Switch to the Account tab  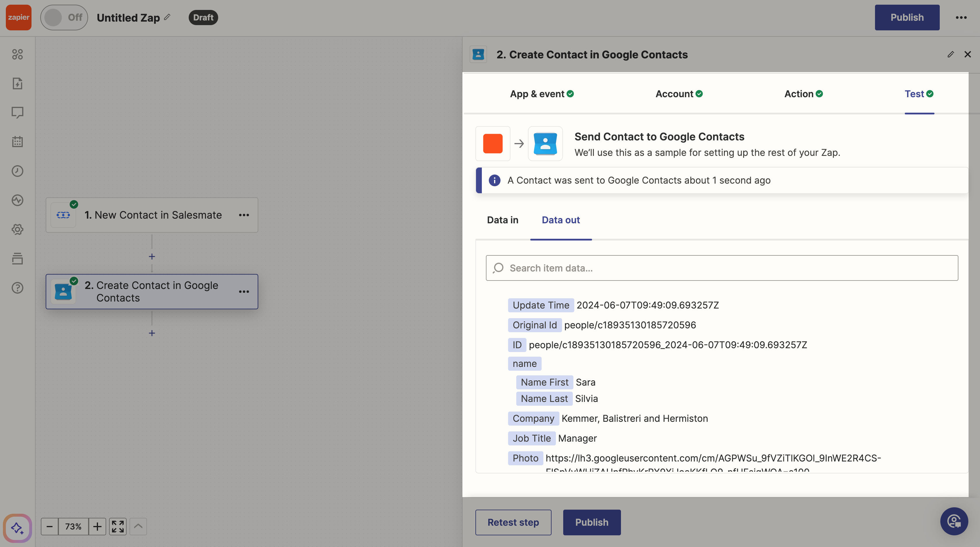[x=679, y=94]
